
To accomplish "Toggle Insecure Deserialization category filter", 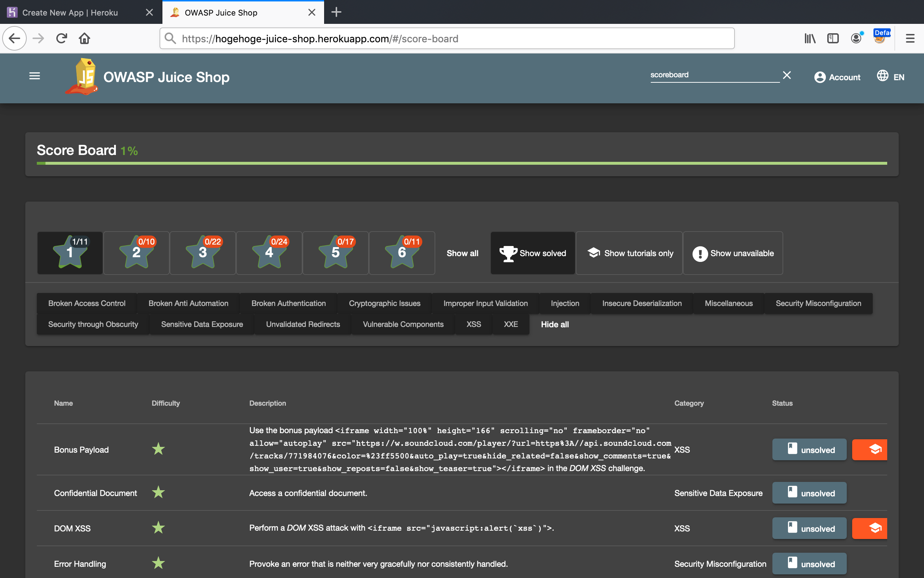I will 642,303.
